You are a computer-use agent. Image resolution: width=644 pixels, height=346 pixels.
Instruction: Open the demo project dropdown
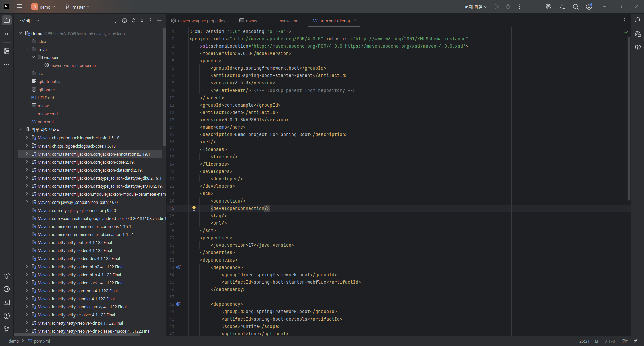click(x=43, y=7)
